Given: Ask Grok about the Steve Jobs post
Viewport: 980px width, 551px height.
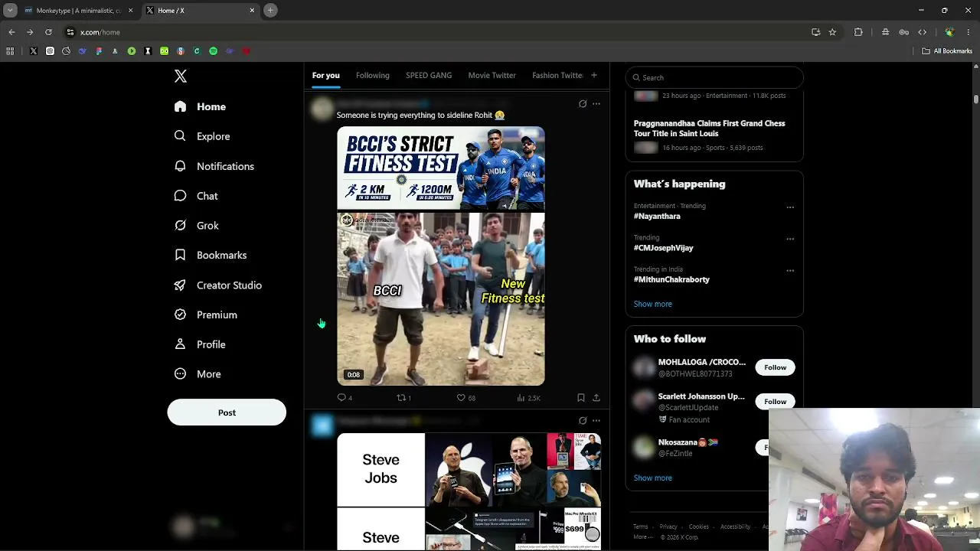Looking at the screenshot, I should (x=583, y=420).
